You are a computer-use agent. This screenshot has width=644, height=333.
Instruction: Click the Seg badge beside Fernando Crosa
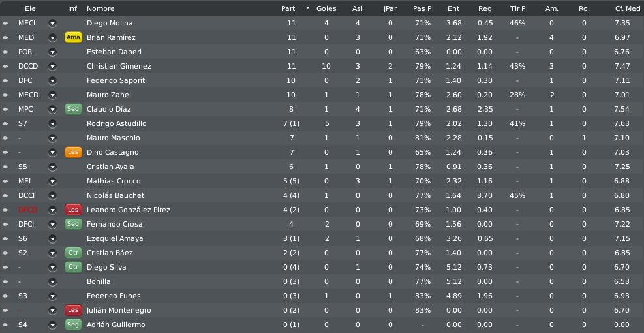click(73, 224)
